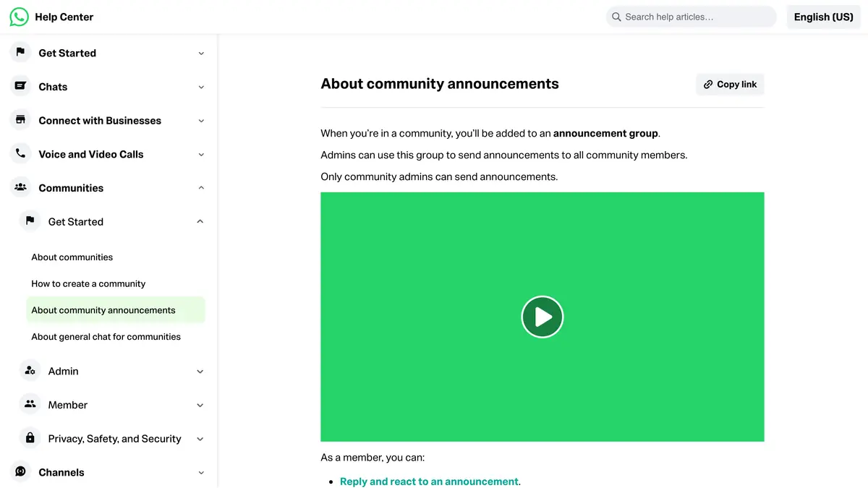Collapse the Communities section chevron
This screenshot has height=488, width=868.
(x=201, y=188)
